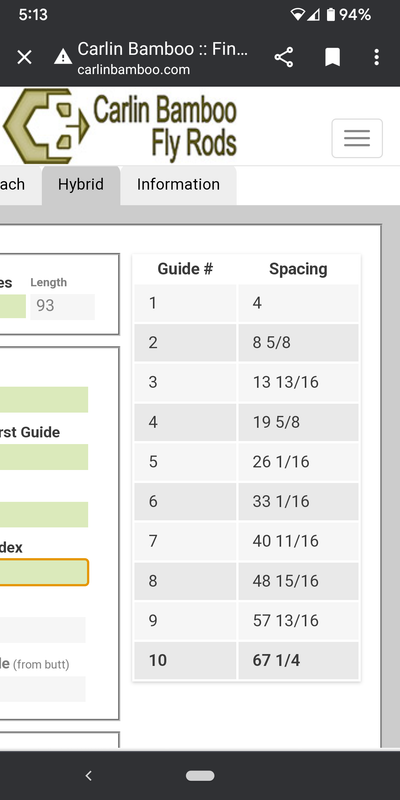Open the Information tab
The height and width of the screenshot is (800, 400).
(x=178, y=185)
